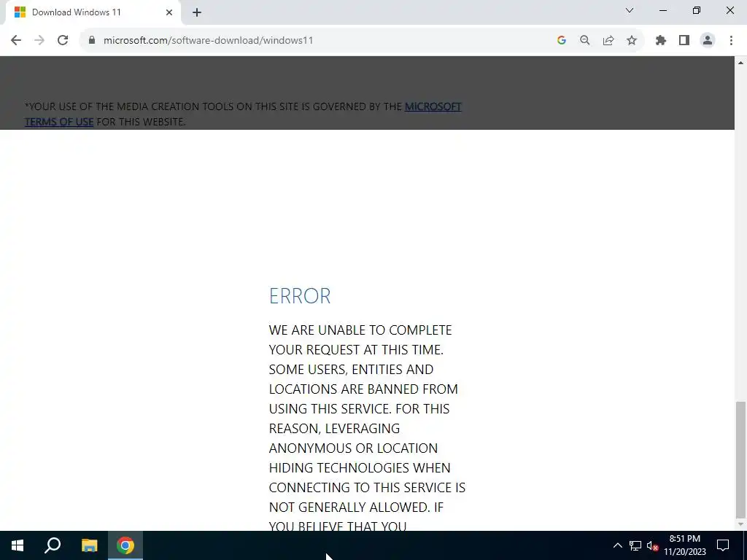Screen dimensions: 747x560
Task: Click the scrollbar up arrow
Action: point(740,63)
